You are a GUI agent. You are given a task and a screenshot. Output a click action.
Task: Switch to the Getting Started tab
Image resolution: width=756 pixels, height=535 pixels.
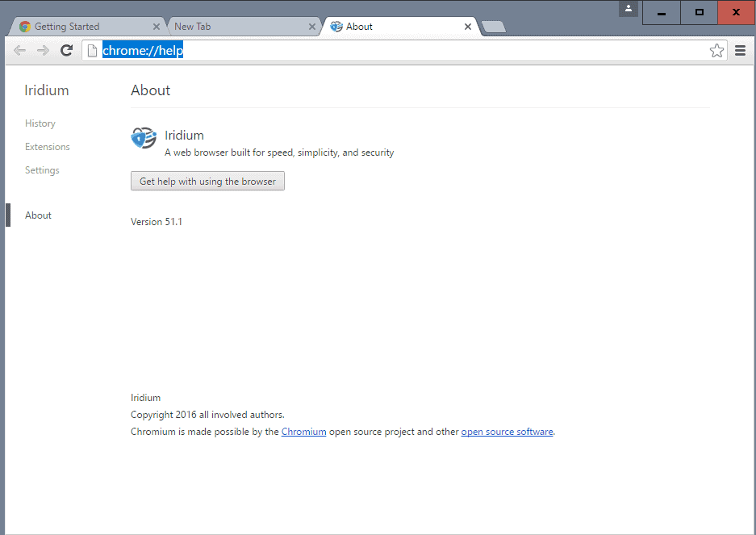coord(87,27)
